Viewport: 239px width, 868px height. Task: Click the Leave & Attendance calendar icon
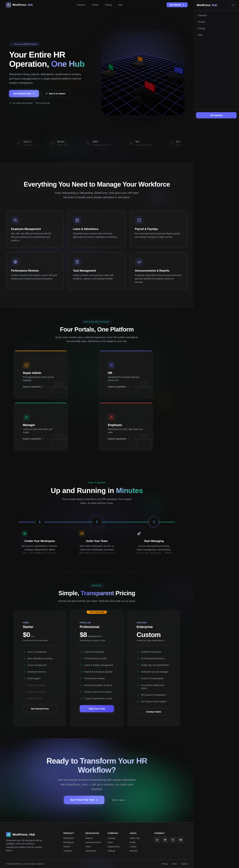pyautogui.click(x=77, y=220)
